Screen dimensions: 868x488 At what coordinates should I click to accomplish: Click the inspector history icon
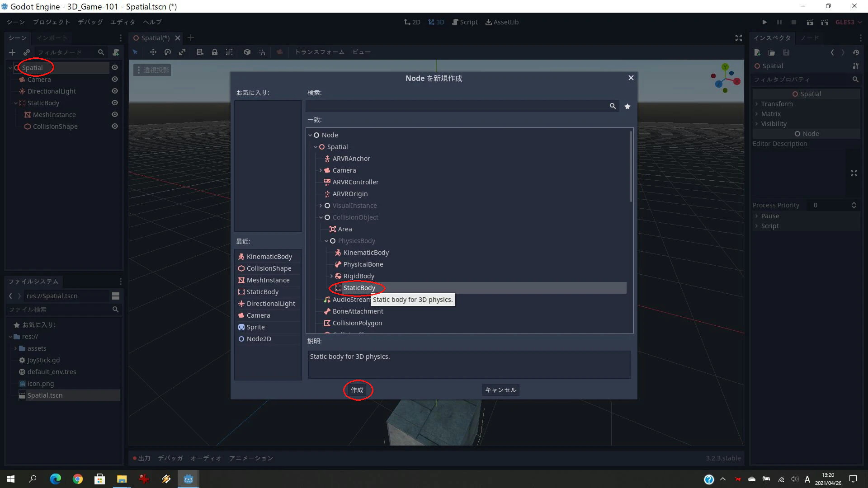click(x=856, y=52)
